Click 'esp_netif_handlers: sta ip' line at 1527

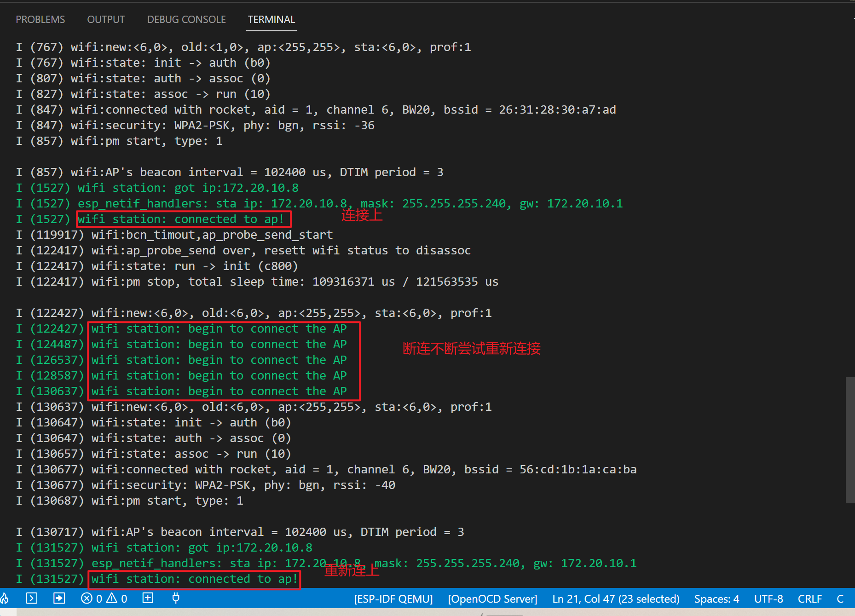click(319, 203)
